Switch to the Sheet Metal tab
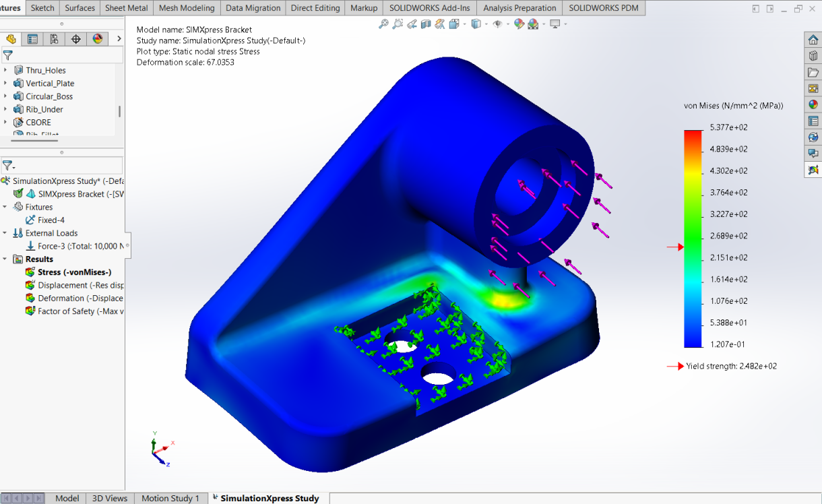This screenshot has height=504, width=822. [x=127, y=8]
